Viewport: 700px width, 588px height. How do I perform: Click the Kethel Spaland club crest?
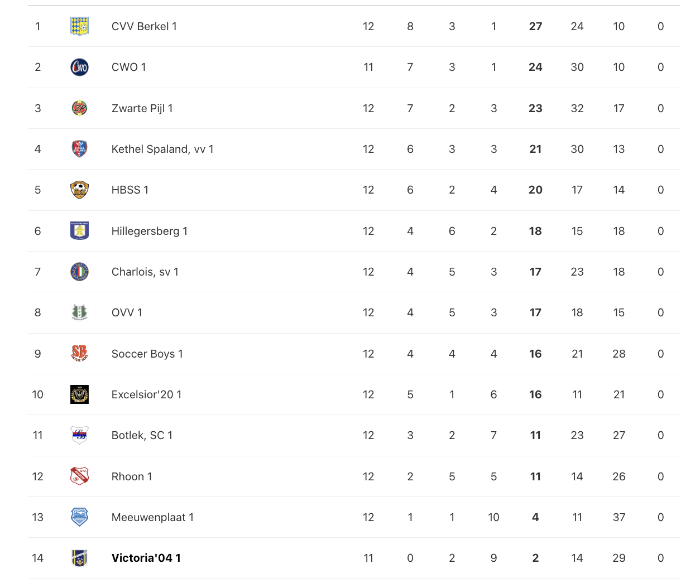[x=79, y=149]
